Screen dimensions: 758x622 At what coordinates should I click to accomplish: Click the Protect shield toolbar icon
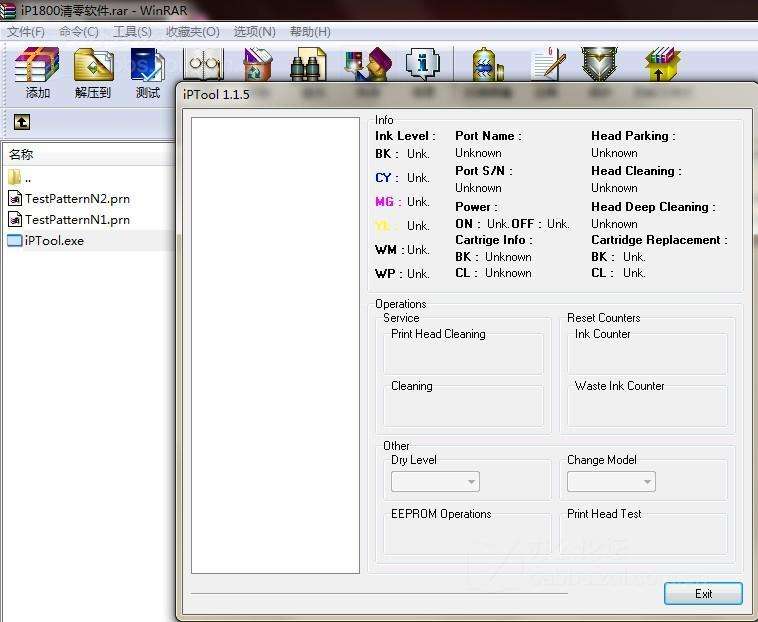coord(599,64)
